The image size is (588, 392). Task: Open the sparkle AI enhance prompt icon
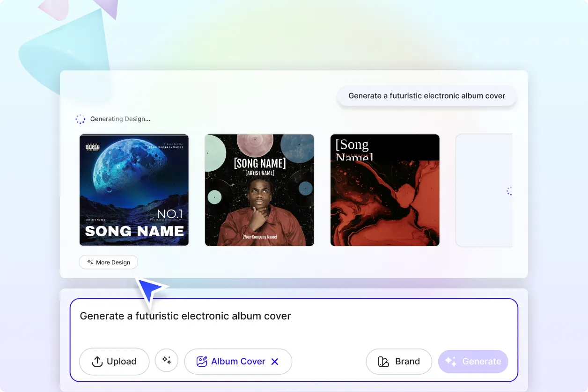tap(167, 360)
